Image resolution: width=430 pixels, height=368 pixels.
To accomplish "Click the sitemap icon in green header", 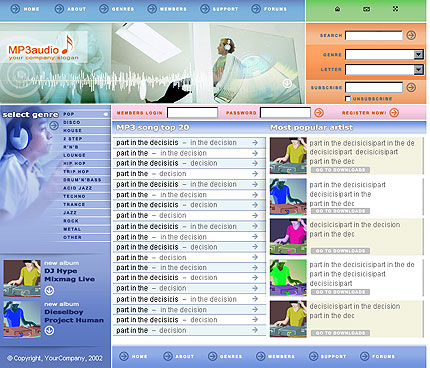I will click(395, 9).
